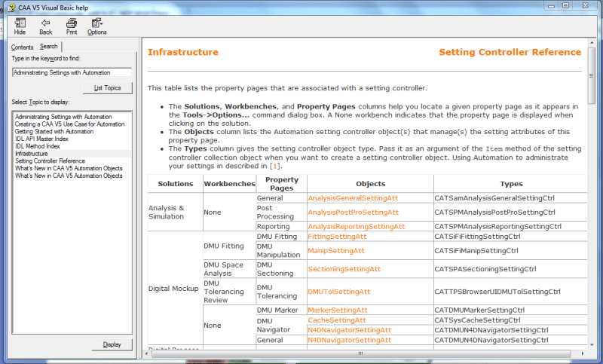603x364 pixels.
Task: Click the vertical scrollbar up arrow
Action: pyautogui.click(x=592, y=43)
